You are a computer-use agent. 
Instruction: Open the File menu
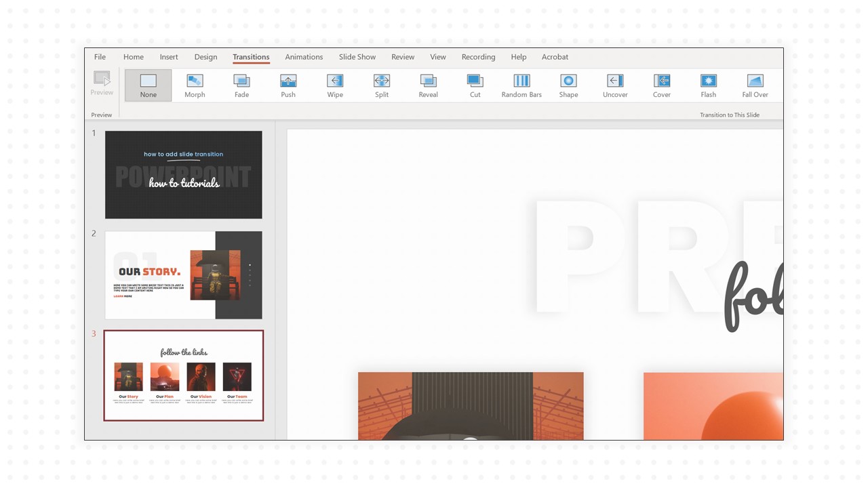pos(100,57)
